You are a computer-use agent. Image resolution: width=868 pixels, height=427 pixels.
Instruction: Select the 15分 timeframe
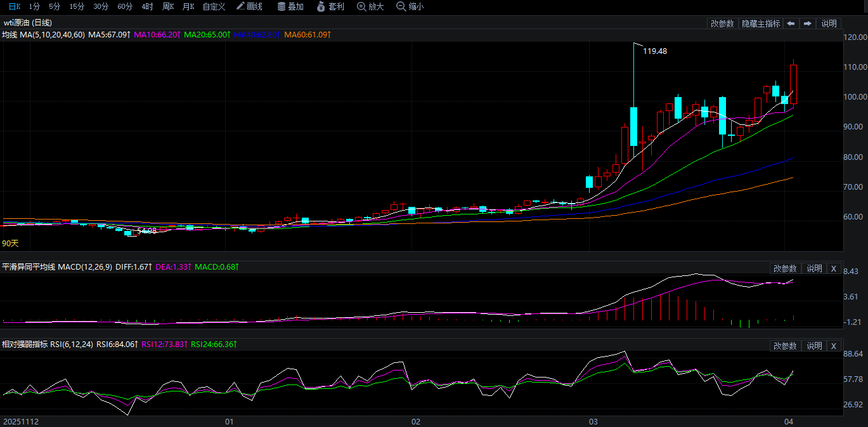pos(77,6)
